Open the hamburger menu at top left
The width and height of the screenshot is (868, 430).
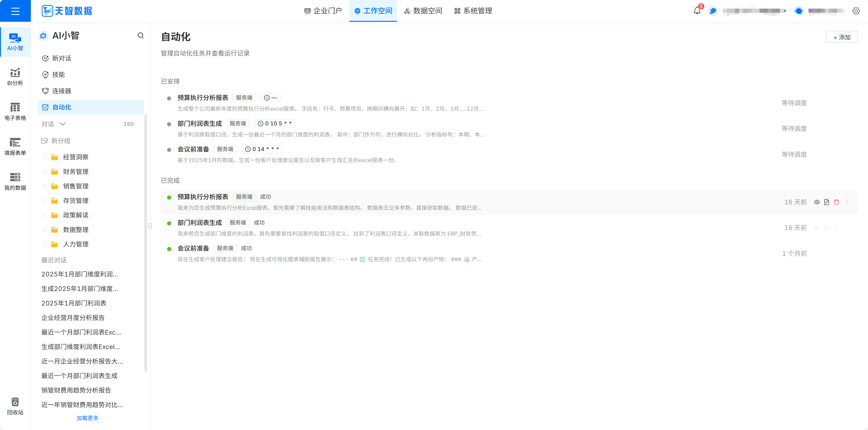[15, 11]
